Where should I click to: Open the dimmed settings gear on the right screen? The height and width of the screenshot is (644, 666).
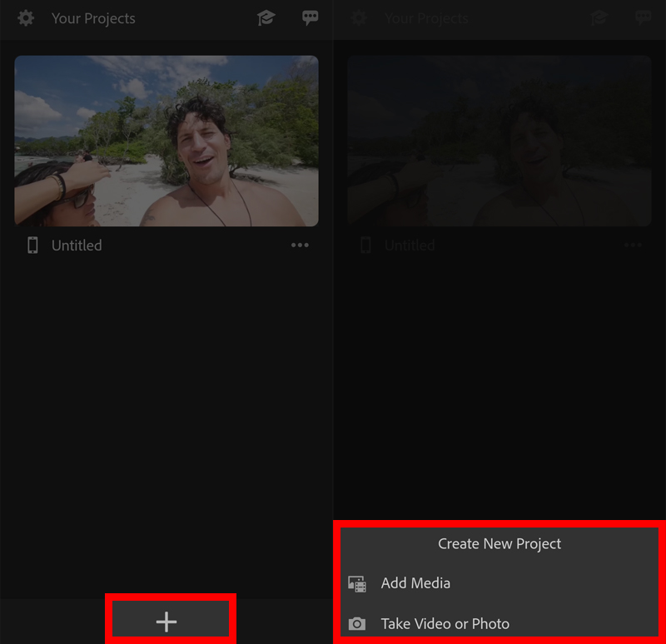[x=358, y=18]
